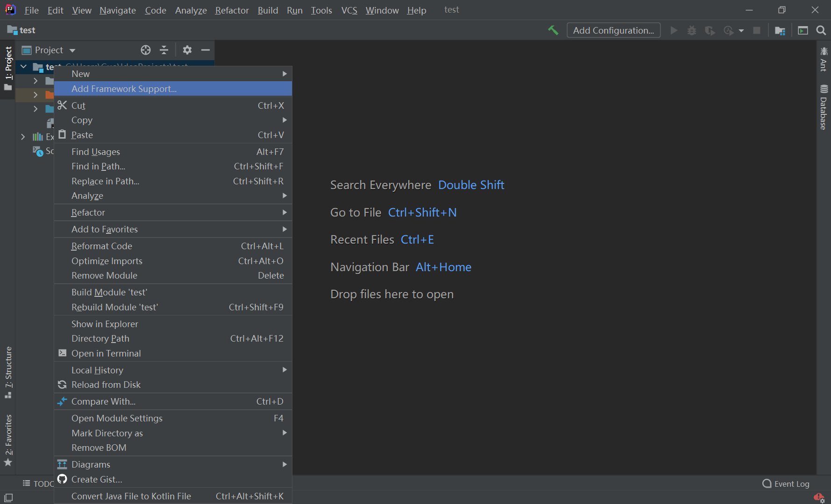Click Locate/Select Opened File crosshair icon
Viewport: 831px width, 504px height.
pyautogui.click(x=146, y=50)
